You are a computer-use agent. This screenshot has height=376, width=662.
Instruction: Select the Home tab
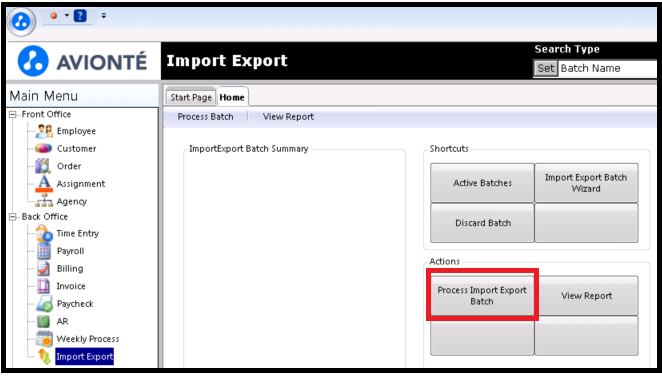coord(232,97)
